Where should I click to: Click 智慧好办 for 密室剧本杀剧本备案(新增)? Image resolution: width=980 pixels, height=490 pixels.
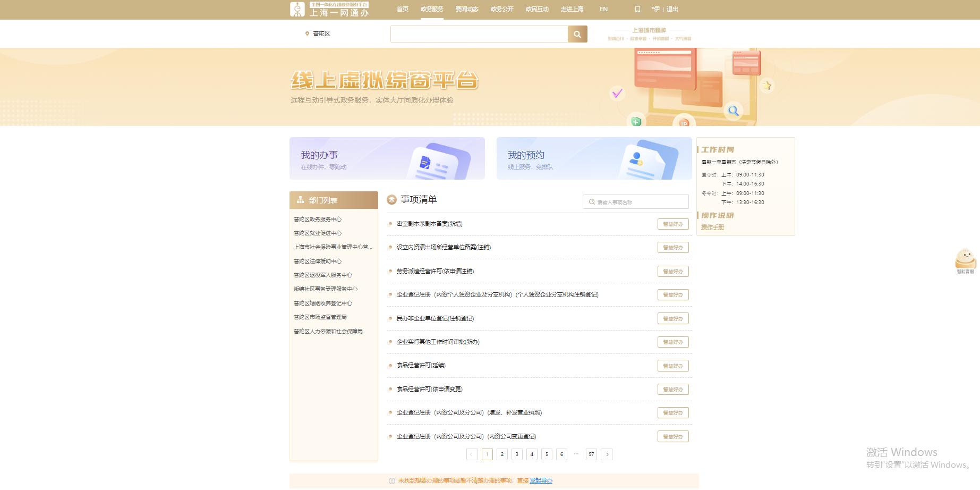click(x=673, y=224)
